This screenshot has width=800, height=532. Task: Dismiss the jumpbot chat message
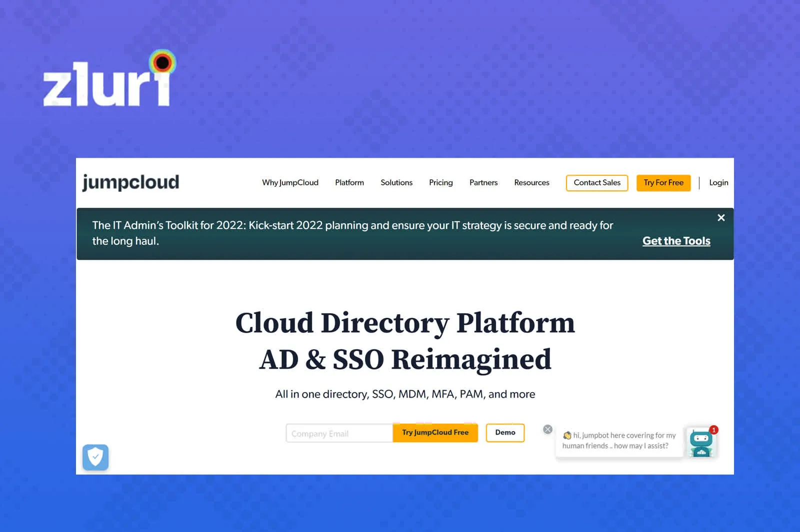(548, 429)
